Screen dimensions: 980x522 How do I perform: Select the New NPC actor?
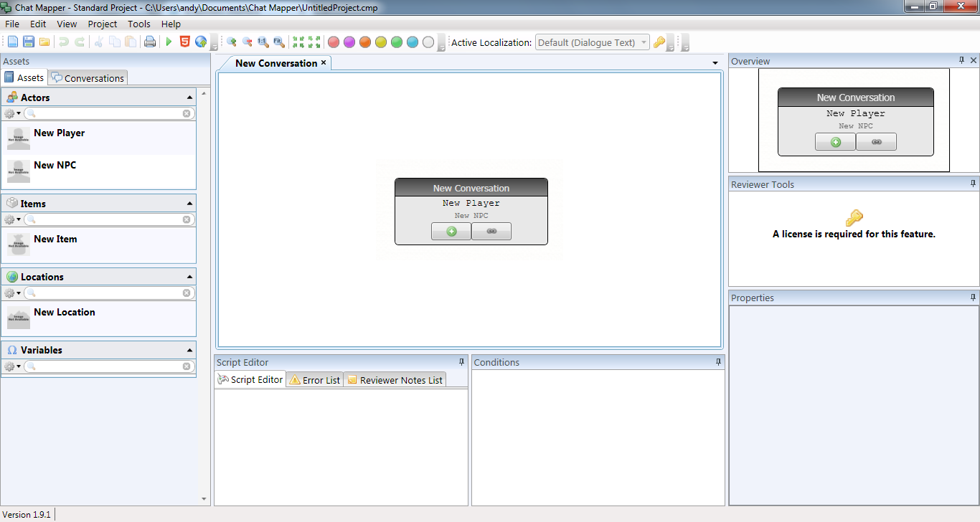click(x=99, y=170)
